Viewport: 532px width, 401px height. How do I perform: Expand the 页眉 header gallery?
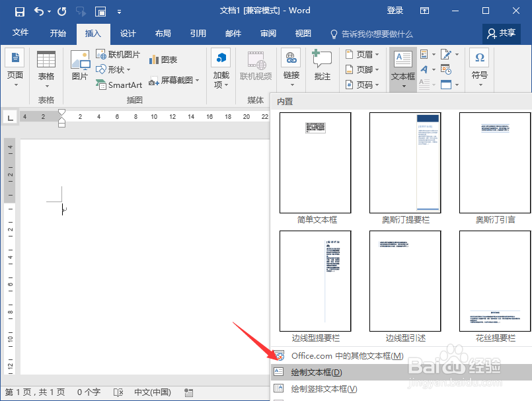(x=363, y=54)
